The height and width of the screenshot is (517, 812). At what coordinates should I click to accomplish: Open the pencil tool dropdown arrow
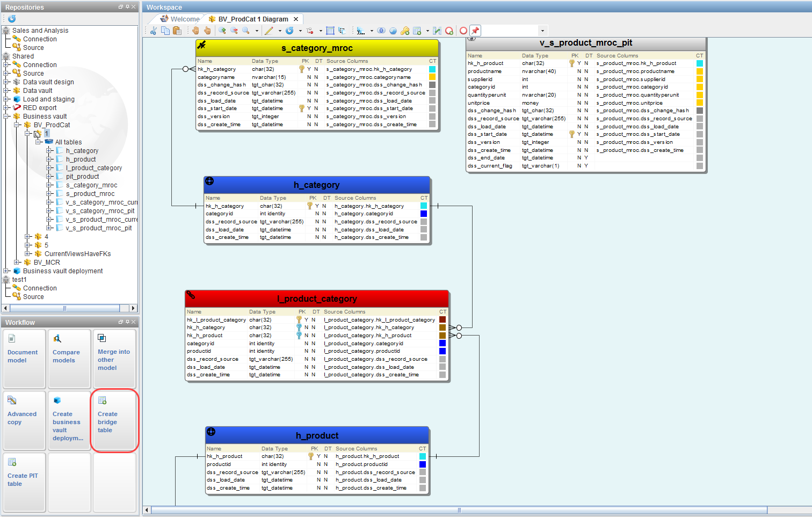click(x=280, y=31)
